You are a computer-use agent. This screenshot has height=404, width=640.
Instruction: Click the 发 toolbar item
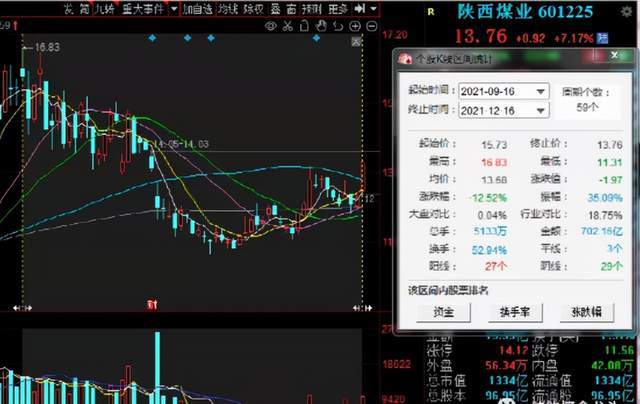tap(69, 9)
